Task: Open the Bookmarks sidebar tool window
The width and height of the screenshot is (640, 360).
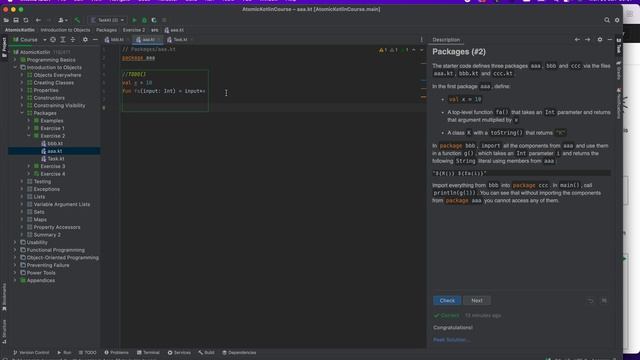Action: coord(4,297)
